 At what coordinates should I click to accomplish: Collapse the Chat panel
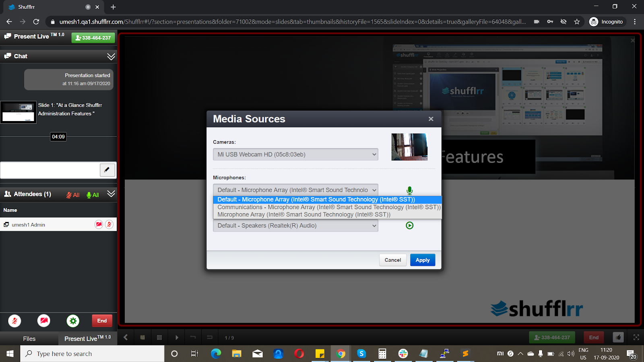(x=111, y=56)
